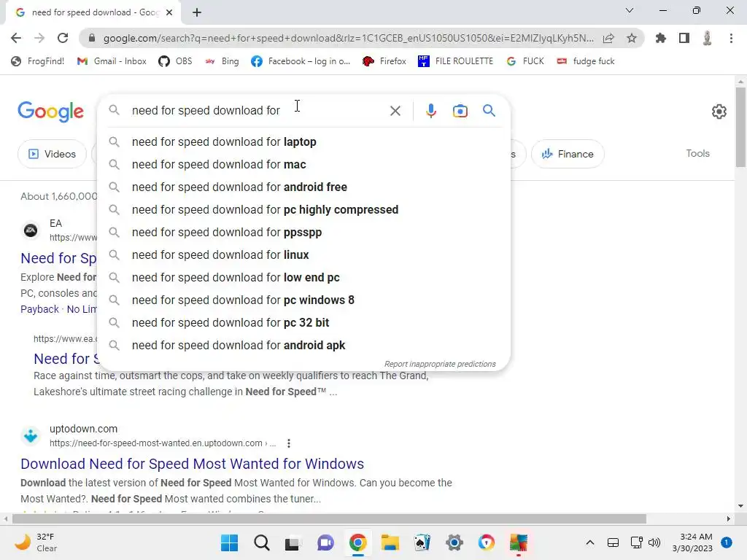Open the new tab plus button

click(197, 12)
